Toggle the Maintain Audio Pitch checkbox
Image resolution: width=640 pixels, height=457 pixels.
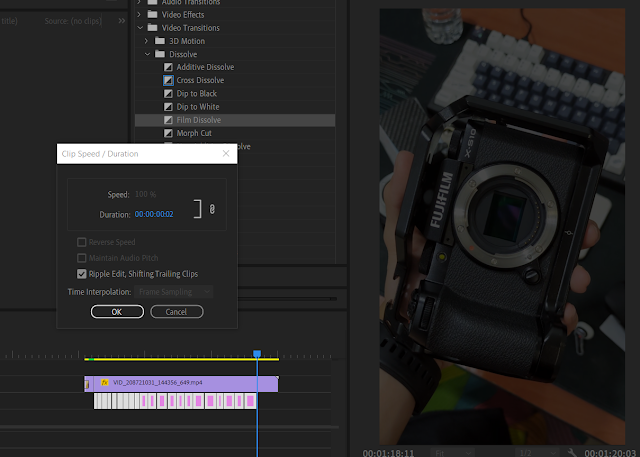(82, 258)
